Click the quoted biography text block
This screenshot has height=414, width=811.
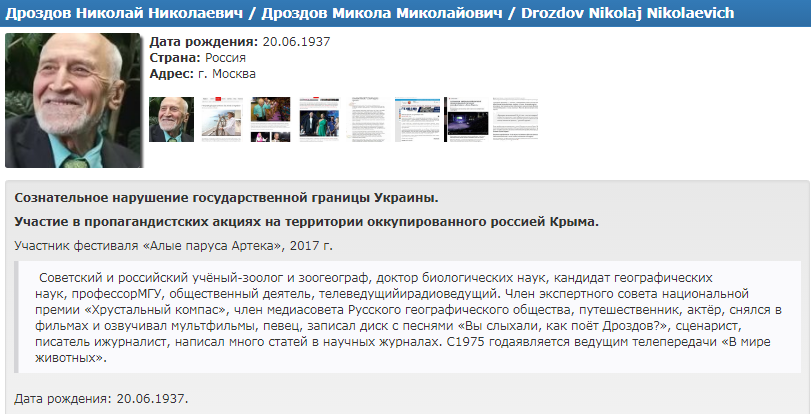(x=407, y=316)
